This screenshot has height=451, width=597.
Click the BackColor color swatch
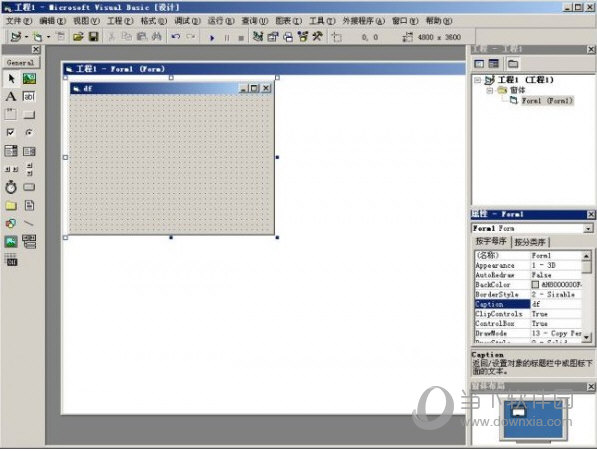pyautogui.click(x=535, y=285)
